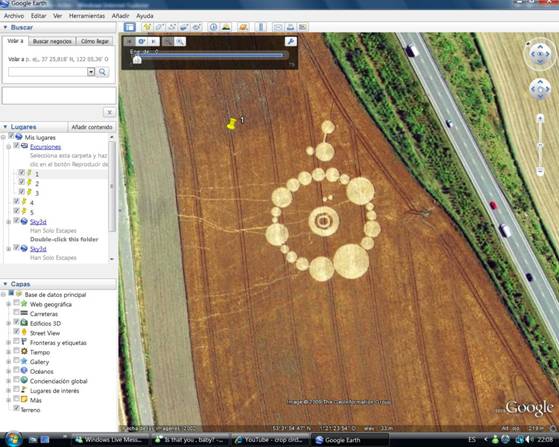Image resolution: width=559 pixels, height=447 pixels.
Task: Click the search magnifier button
Action: (x=102, y=72)
